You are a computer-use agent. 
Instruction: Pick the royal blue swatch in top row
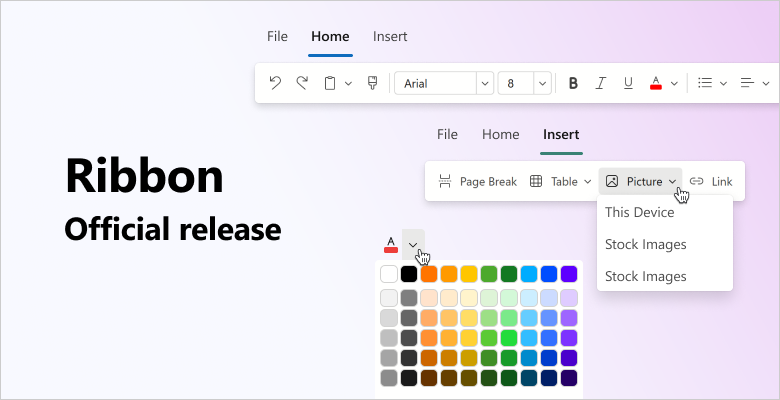(549, 274)
